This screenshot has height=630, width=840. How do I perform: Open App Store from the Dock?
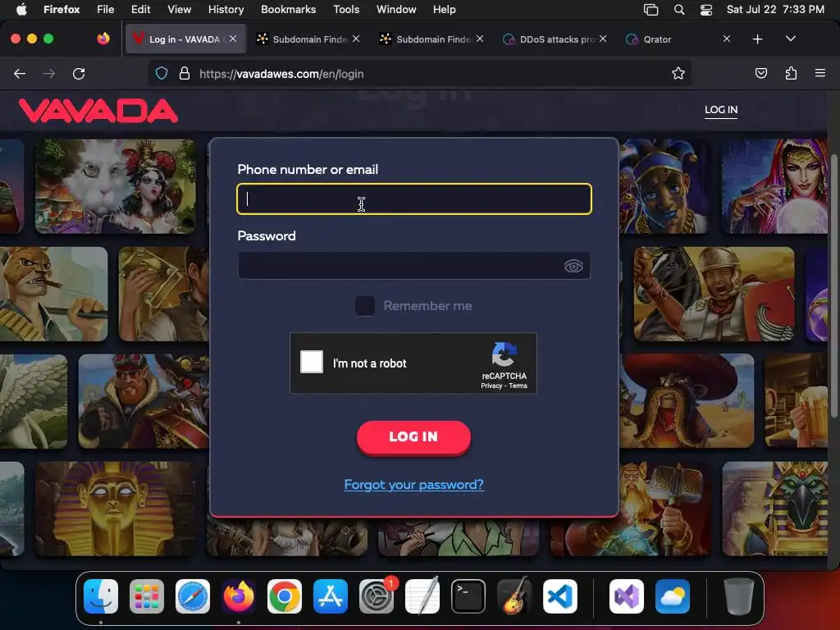(x=331, y=596)
